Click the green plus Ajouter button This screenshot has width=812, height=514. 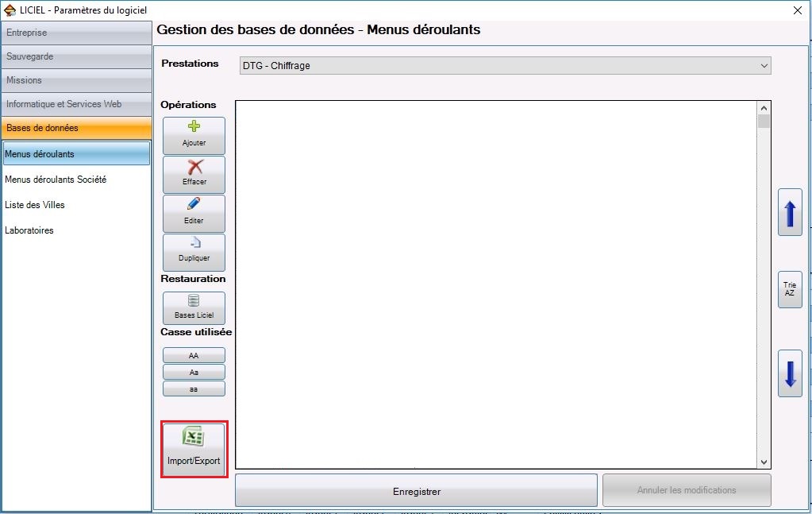194,135
